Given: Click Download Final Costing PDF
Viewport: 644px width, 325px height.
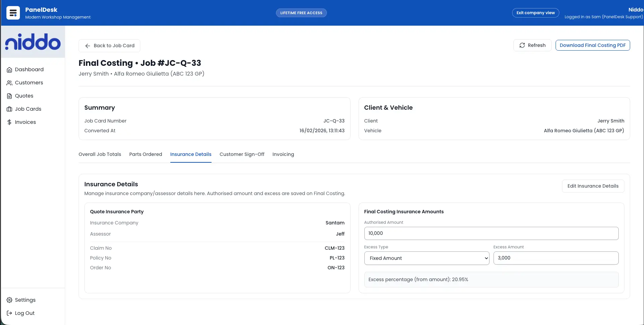Looking at the screenshot, I should [592, 45].
